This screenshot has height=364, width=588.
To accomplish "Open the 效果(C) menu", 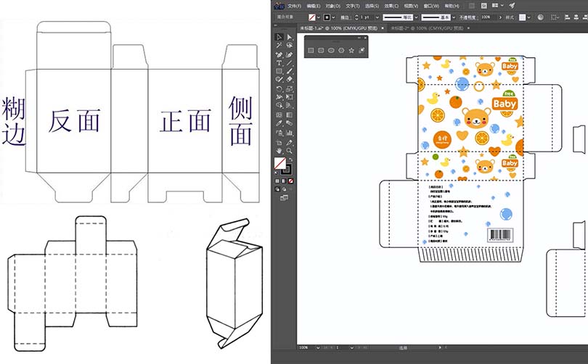I will (x=391, y=6).
